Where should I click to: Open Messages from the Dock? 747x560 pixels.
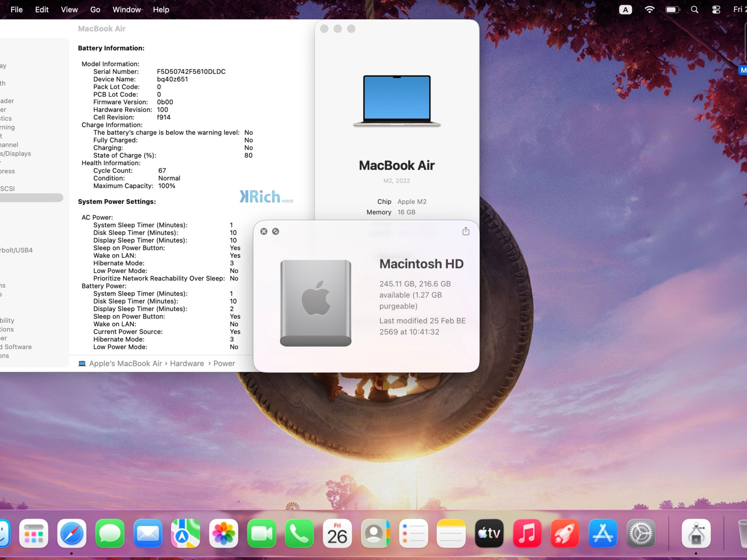pyautogui.click(x=110, y=533)
